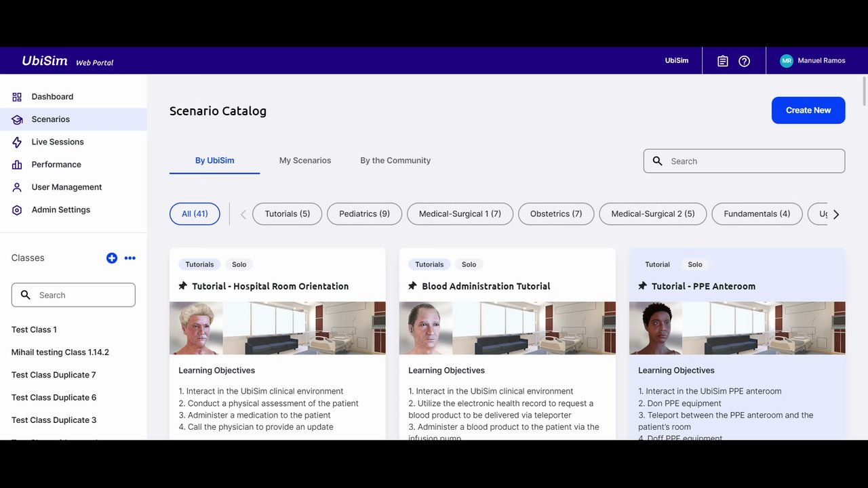
Task: Click Tutorials tag on Hospital Room Orientation
Action: pos(199,264)
